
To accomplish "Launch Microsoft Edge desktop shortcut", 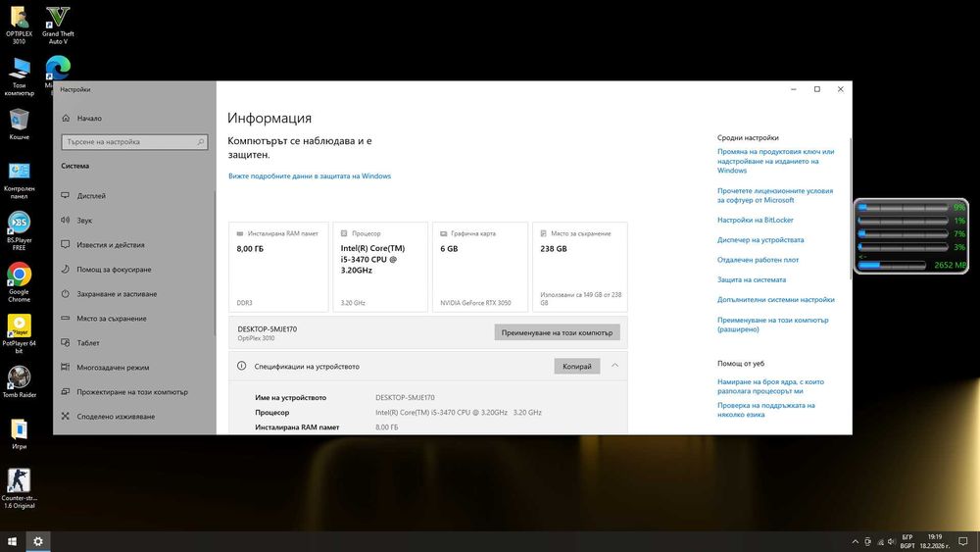I will (x=58, y=68).
